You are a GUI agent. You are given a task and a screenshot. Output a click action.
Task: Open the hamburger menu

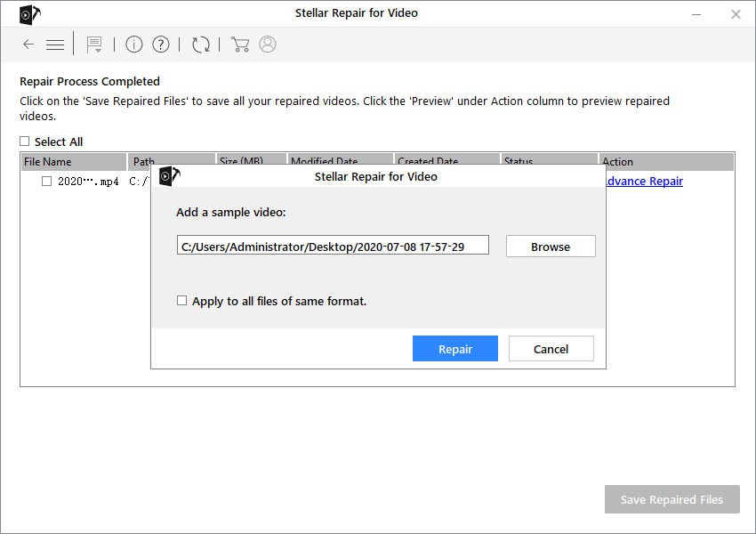tap(55, 44)
